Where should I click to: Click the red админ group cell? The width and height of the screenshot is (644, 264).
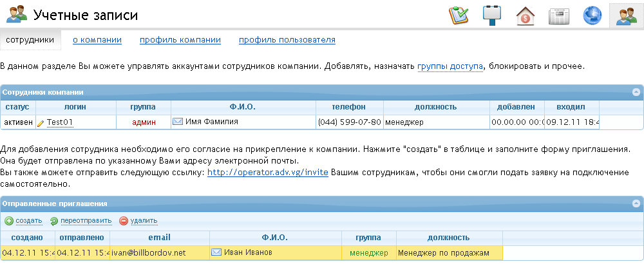[144, 122]
